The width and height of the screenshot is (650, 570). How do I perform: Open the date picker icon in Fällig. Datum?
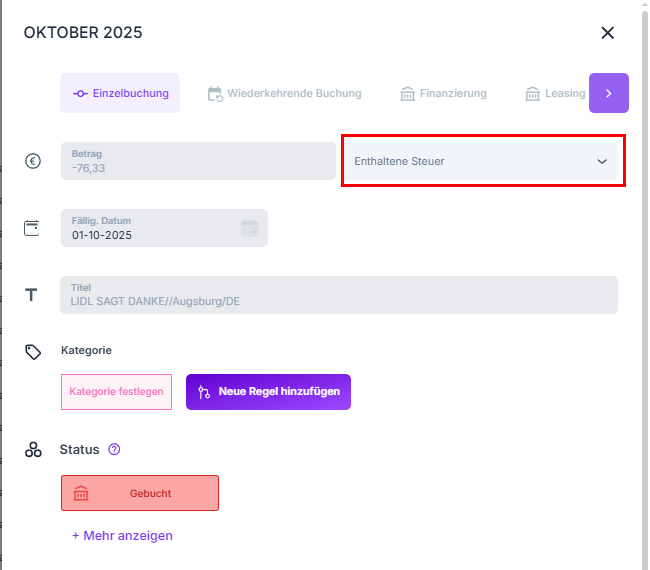click(x=249, y=228)
